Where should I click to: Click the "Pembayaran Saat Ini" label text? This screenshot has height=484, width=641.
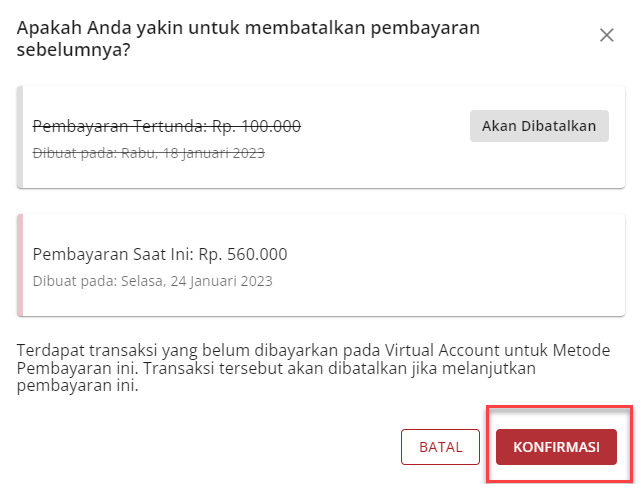click(x=111, y=254)
